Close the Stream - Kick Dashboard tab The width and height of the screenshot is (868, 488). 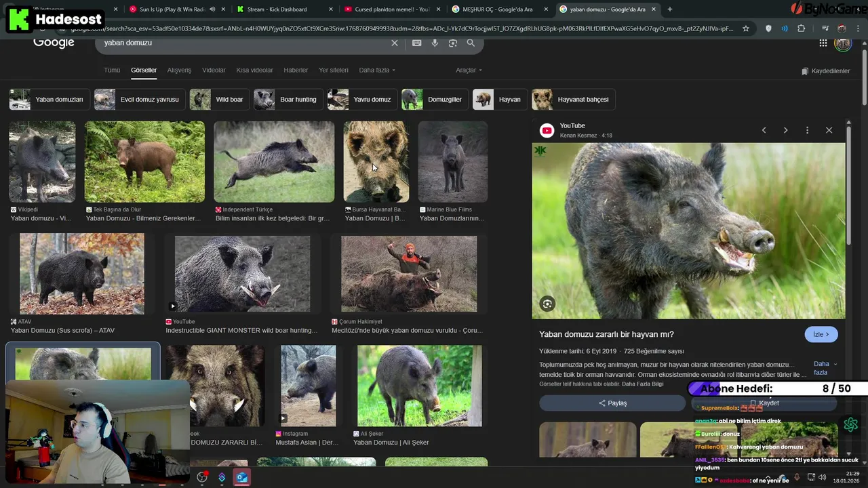(331, 9)
